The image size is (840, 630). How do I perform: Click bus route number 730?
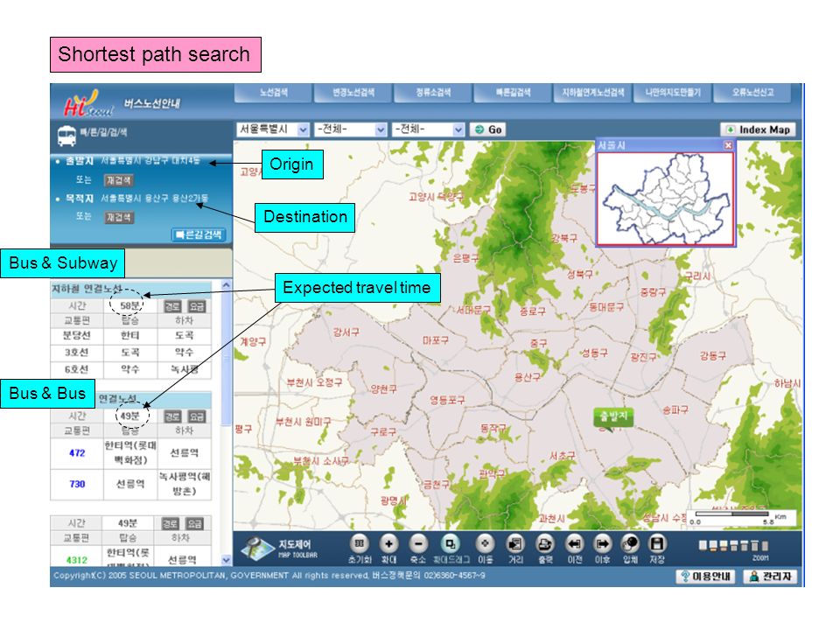[x=77, y=484]
